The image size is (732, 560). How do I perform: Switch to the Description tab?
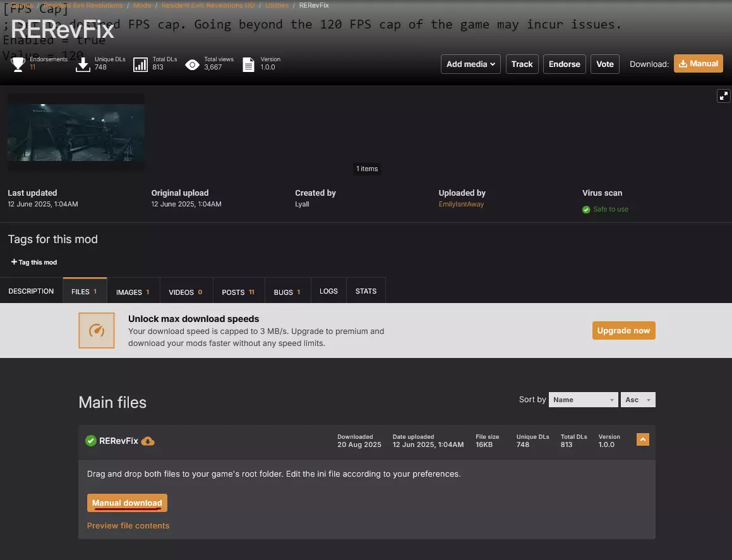click(32, 291)
